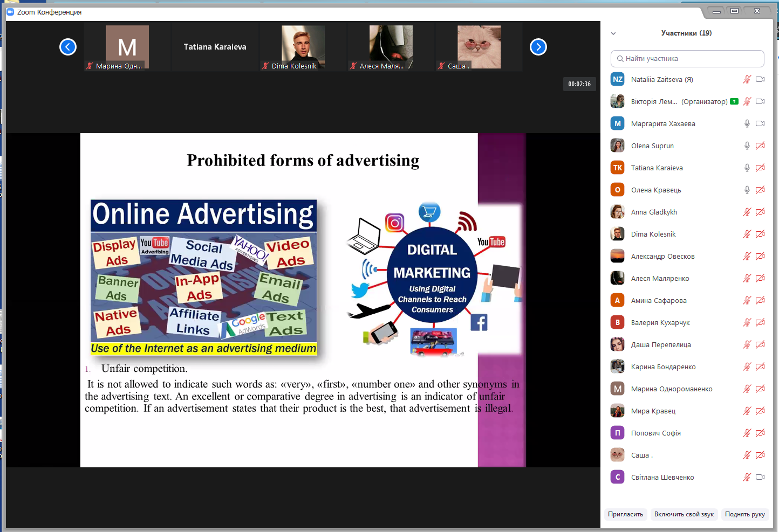Click the orange O avatar of Олена Кравець
779x532 pixels.
click(618, 190)
